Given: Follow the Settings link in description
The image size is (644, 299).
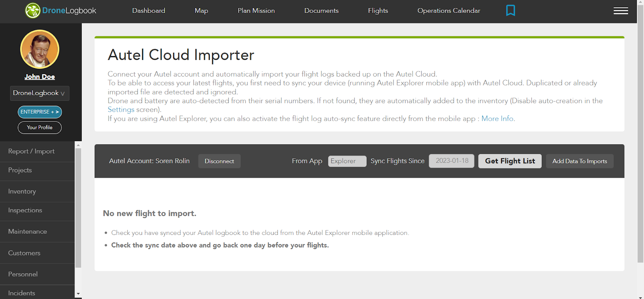Looking at the screenshot, I should (x=121, y=110).
